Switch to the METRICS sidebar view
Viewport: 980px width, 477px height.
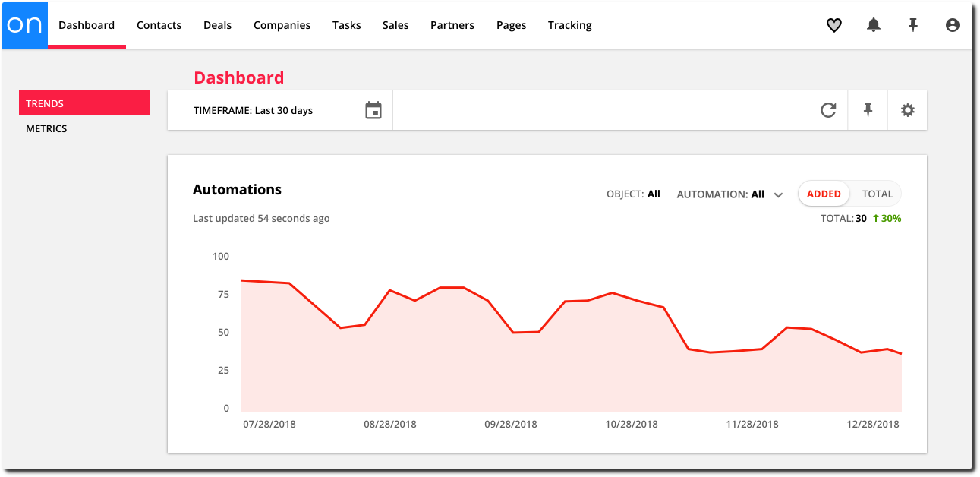tap(46, 128)
